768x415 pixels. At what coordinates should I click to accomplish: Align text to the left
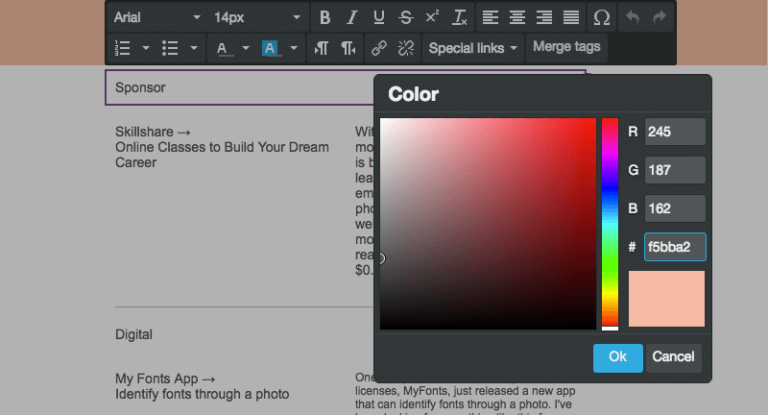click(x=490, y=18)
